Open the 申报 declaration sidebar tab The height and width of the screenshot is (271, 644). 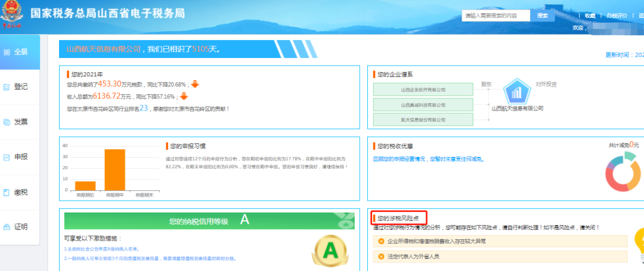20,157
